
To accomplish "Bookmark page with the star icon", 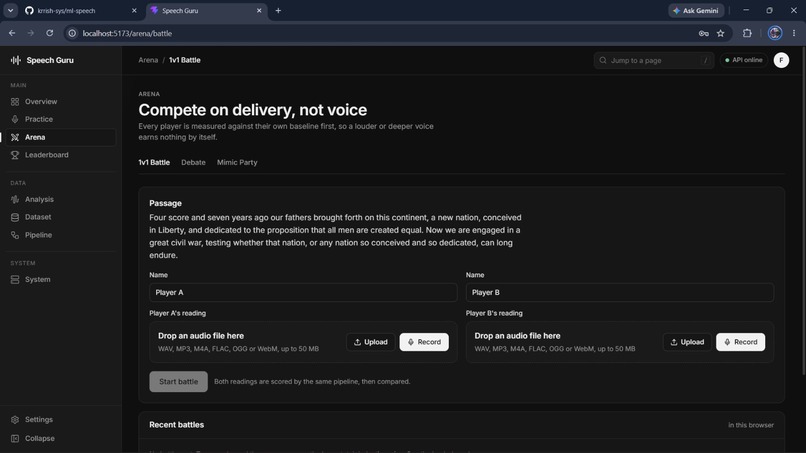I will [x=720, y=33].
